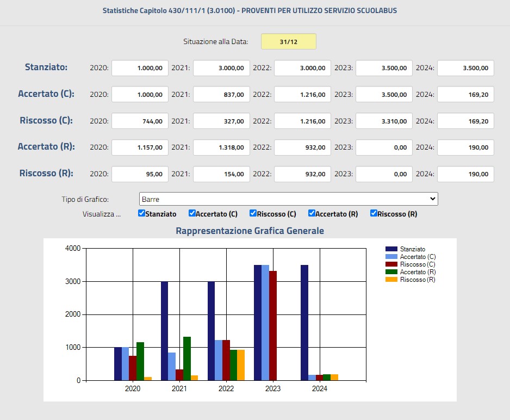Disable the Riscosso (C) checkbox
This screenshot has width=510, height=420.
[253, 213]
